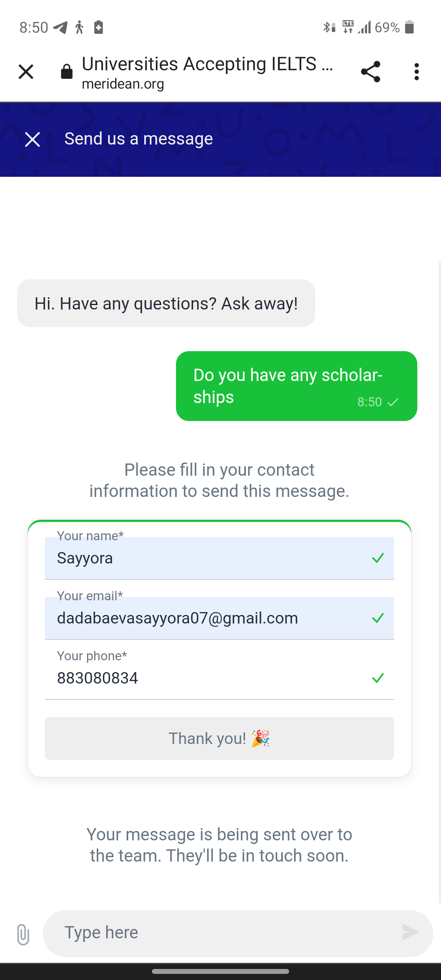Tap the site security lock icon
The height and width of the screenshot is (980, 441).
click(67, 72)
